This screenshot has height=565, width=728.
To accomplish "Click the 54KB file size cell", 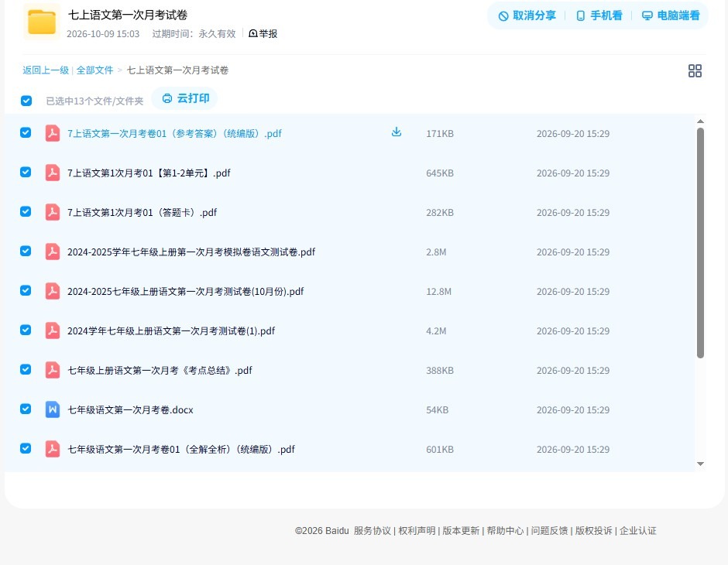I will pos(438,409).
